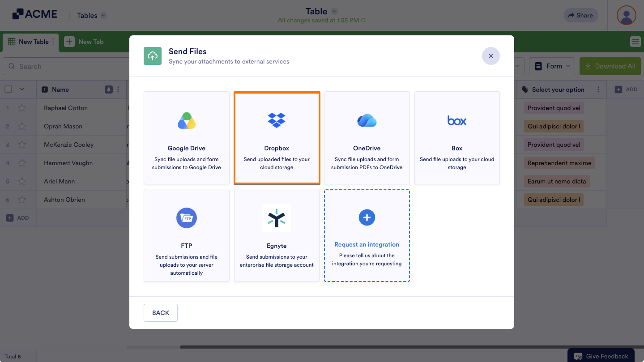Star the Hammett Vaughn row
Image resolution: width=644 pixels, height=362 pixels.
pyautogui.click(x=22, y=163)
